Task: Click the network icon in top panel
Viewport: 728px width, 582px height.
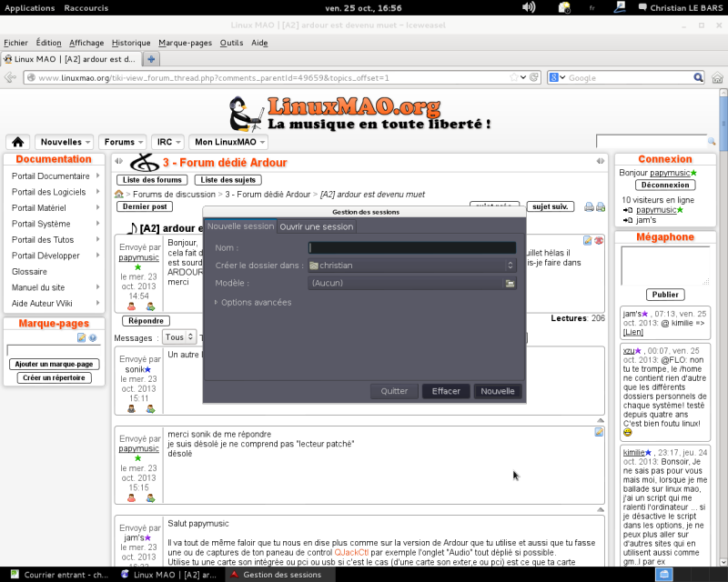Action: coord(619,7)
